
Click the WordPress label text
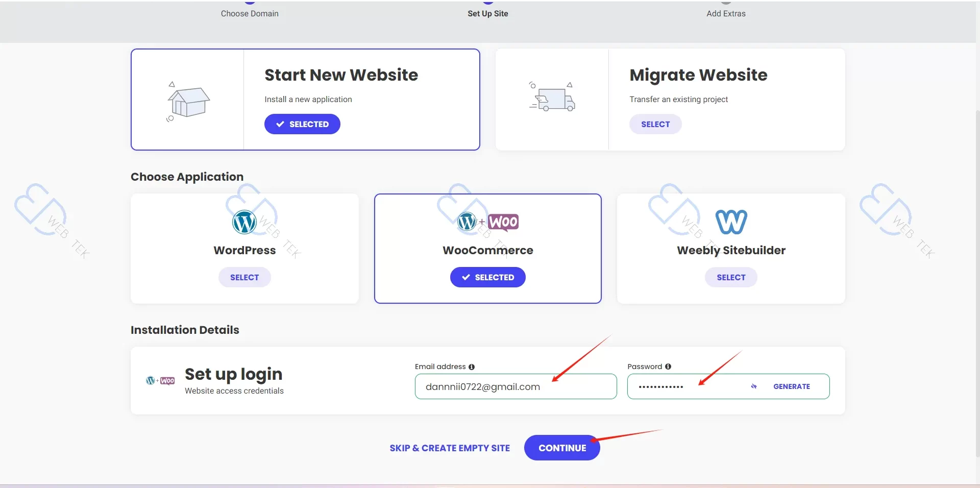coord(244,250)
